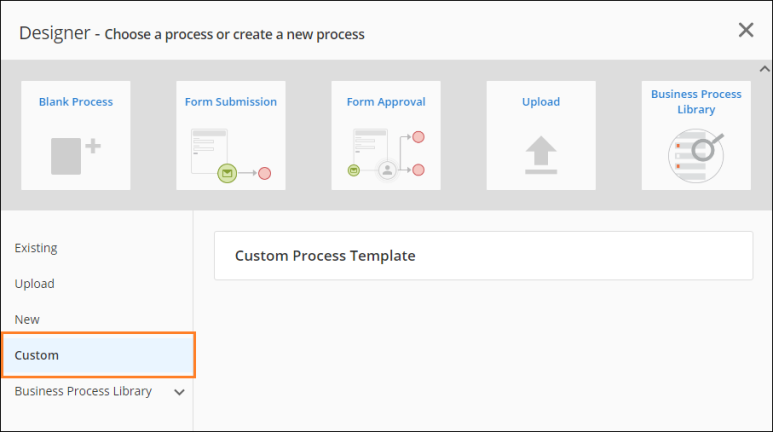Image resolution: width=773 pixels, height=432 pixels.
Task: Select the Custom sidebar item
Action: 98,355
